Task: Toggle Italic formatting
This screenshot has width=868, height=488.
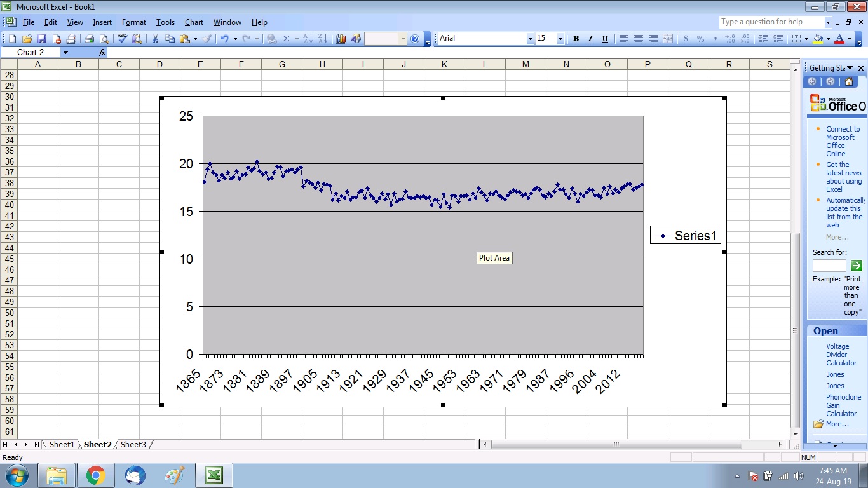Action: point(590,39)
